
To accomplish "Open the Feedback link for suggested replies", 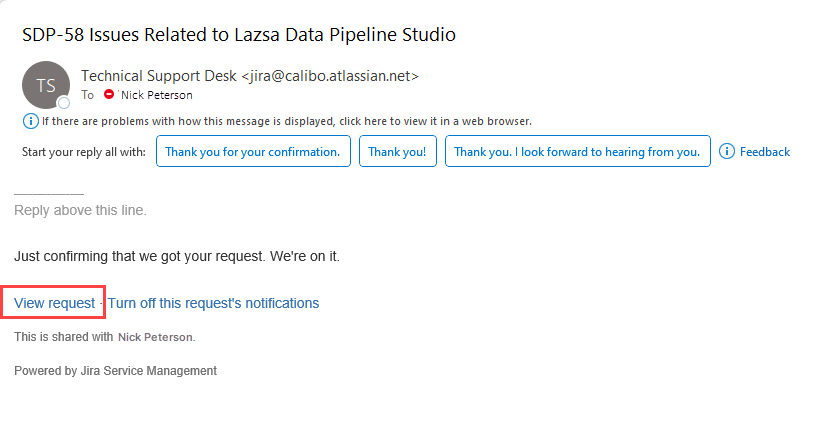I will (x=765, y=152).
